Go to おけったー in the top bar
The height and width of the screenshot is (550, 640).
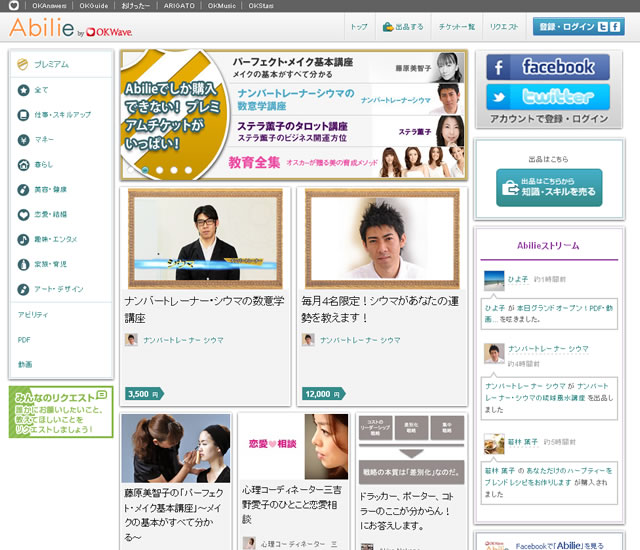click(136, 6)
